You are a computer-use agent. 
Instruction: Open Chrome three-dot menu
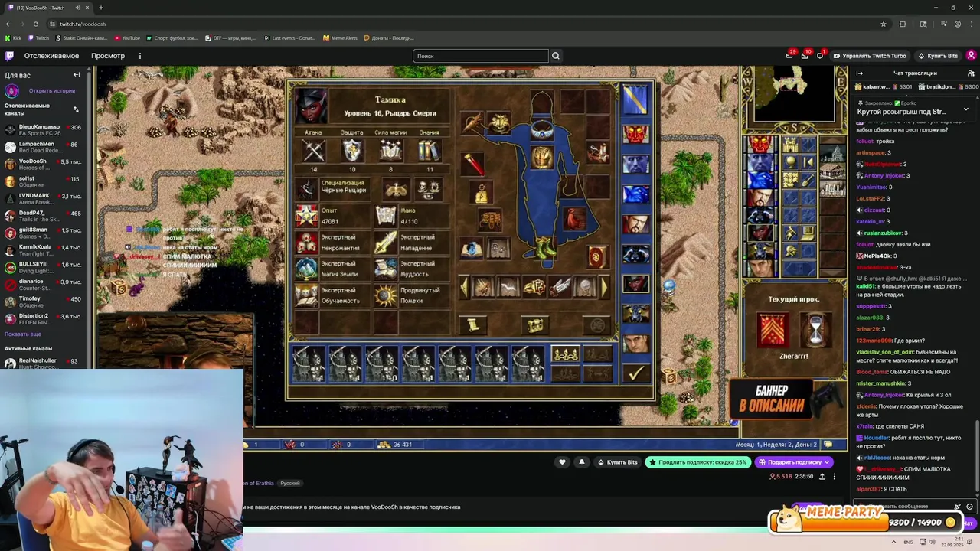(970, 24)
